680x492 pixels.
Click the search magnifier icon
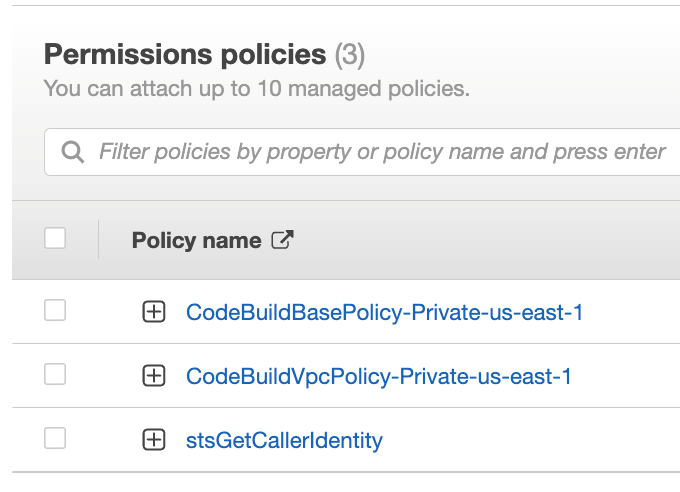(73, 152)
